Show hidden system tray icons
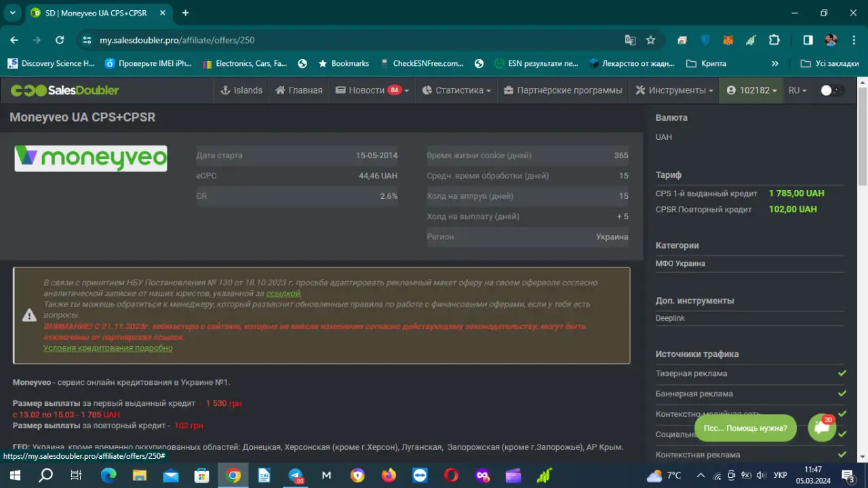The width and height of the screenshot is (868, 488). (x=701, y=476)
